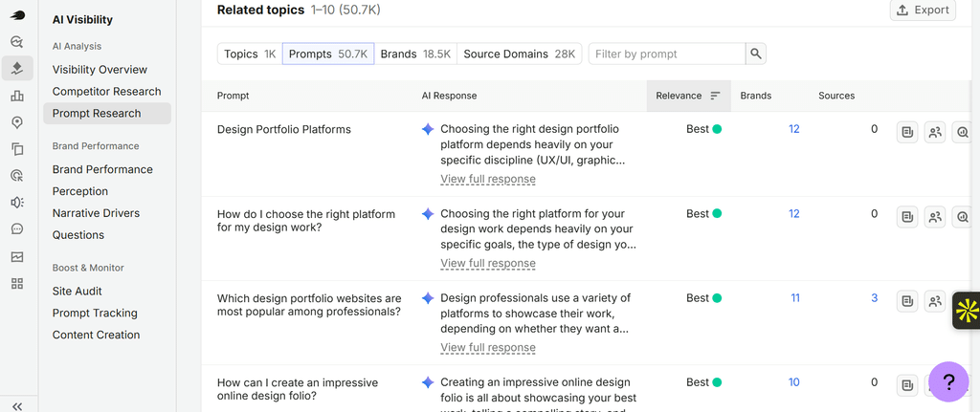Viewport: 980px width, 412px height.
Task: Click sources count 3
Action: tap(875, 297)
